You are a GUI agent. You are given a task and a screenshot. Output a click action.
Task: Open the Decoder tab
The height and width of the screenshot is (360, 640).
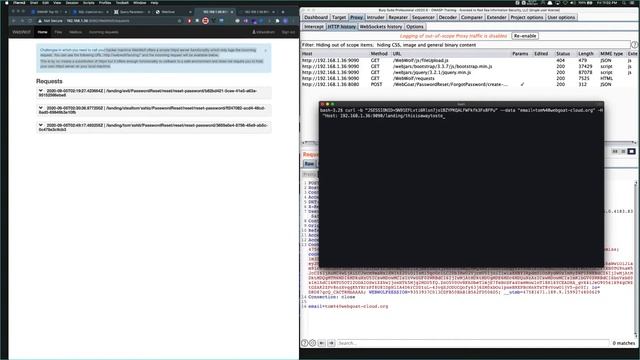click(448, 18)
